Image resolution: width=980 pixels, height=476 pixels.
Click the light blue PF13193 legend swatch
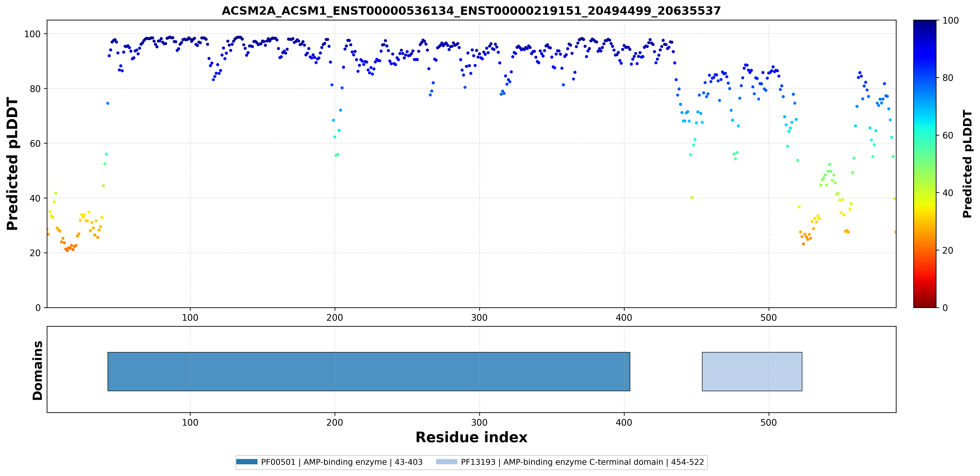click(x=447, y=462)
